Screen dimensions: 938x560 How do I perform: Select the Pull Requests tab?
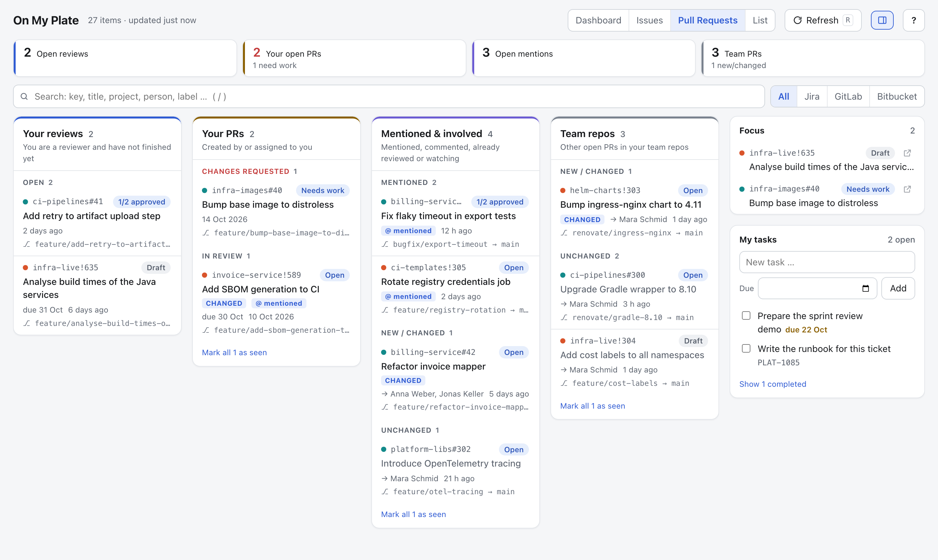pos(707,21)
